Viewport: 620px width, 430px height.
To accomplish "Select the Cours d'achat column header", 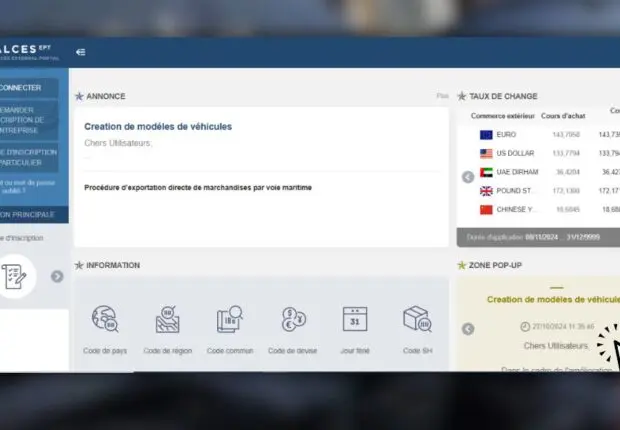I will (563, 116).
